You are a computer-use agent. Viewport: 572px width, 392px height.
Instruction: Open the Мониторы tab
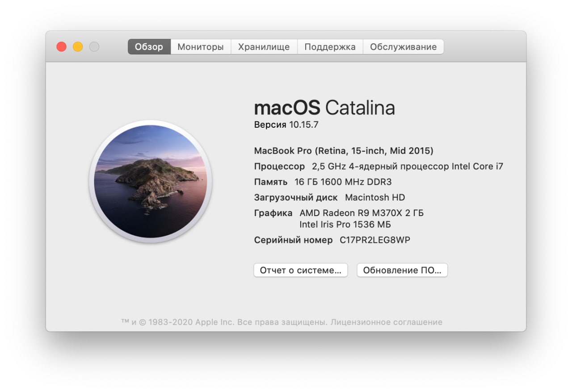point(201,47)
